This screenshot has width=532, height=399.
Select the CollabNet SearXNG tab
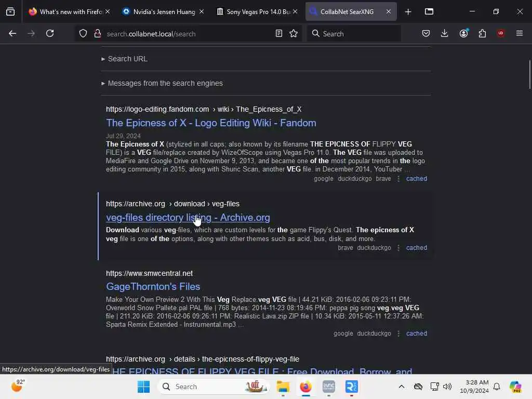click(351, 11)
